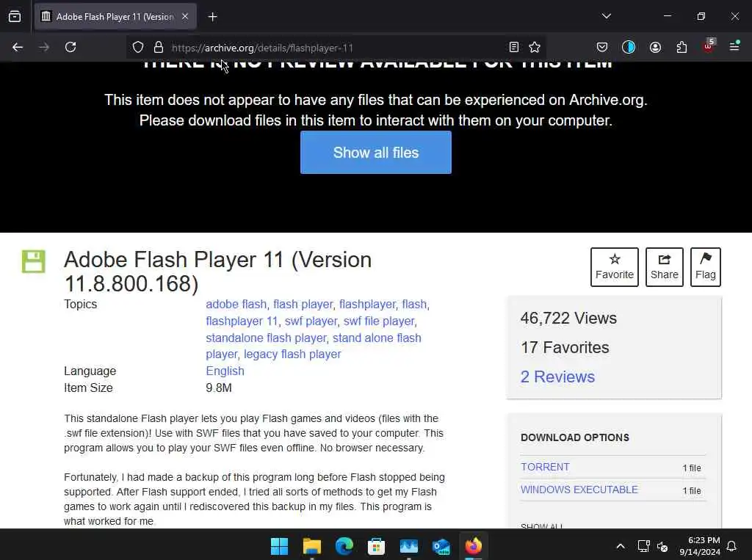Open Firefox View tab overview icon
This screenshot has height=560, width=752.
click(x=15, y=16)
